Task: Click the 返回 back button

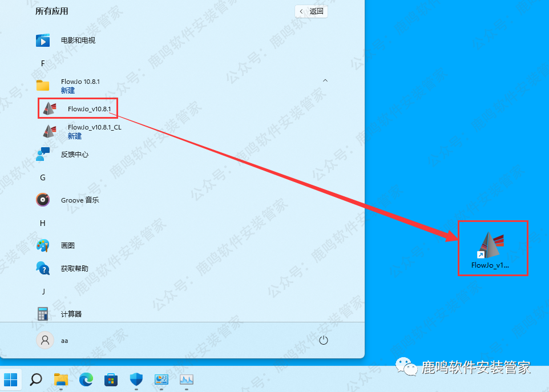Action: [x=311, y=11]
